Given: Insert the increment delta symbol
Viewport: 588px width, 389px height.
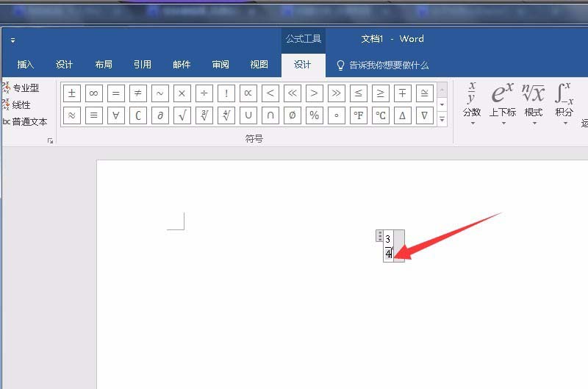Looking at the screenshot, I should [x=402, y=115].
